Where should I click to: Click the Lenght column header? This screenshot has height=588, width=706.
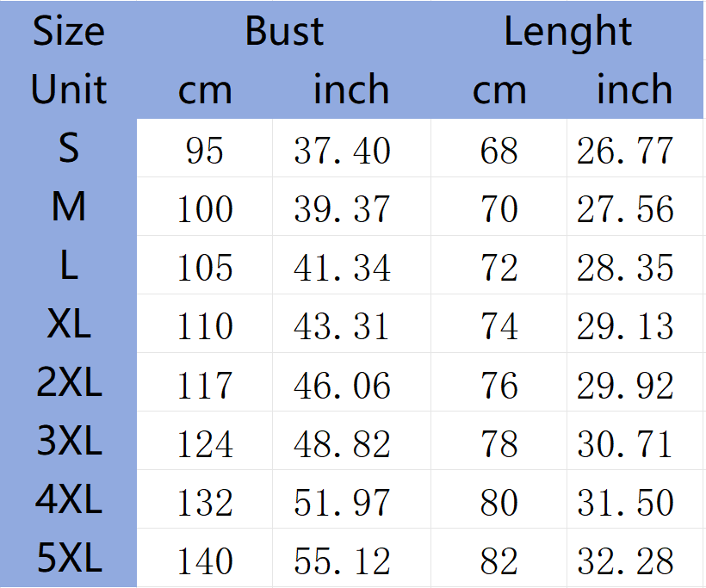[567, 32]
